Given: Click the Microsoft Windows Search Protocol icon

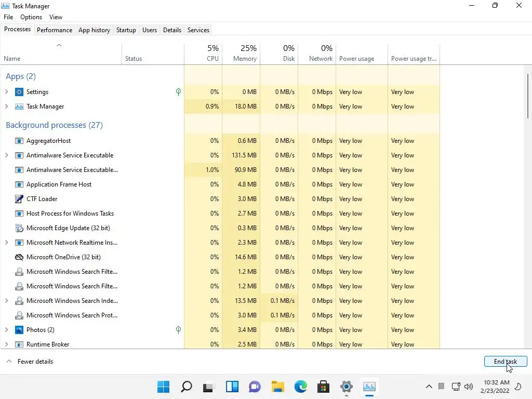Looking at the screenshot, I should (x=19, y=315).
